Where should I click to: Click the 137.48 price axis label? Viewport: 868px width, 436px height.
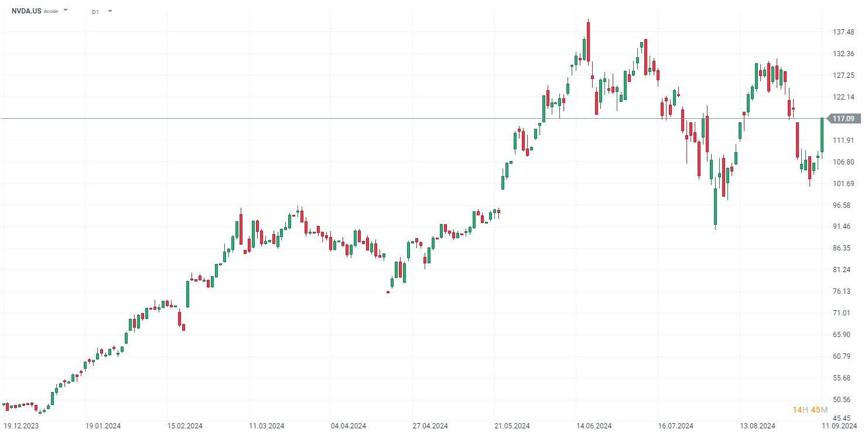coord(843,32)
